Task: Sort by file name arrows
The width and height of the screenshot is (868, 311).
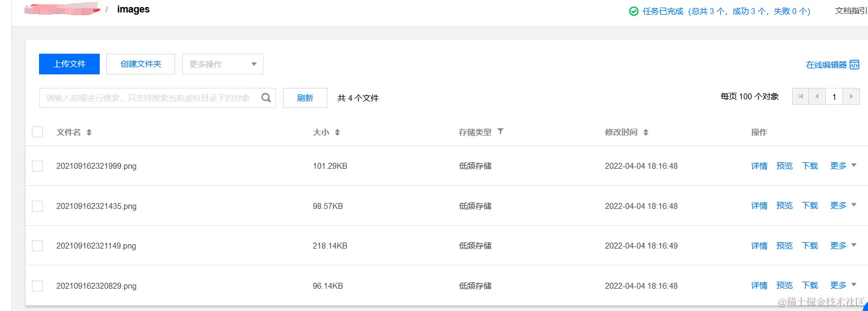Action: [89, 132]
